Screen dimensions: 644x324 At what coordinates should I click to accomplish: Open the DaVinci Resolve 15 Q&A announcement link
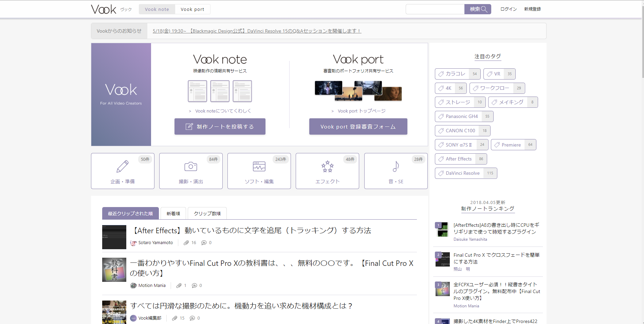[257, 31]
